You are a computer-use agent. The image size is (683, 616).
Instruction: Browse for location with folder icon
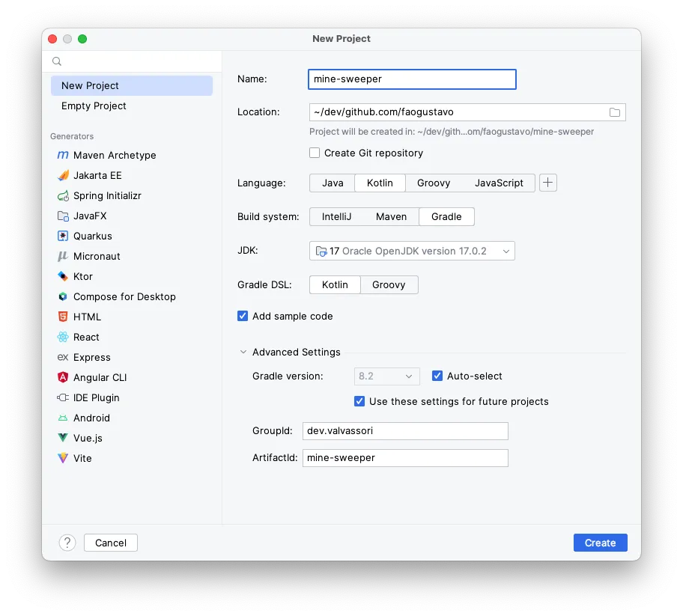pyautogui.click(x=615, y=112)
